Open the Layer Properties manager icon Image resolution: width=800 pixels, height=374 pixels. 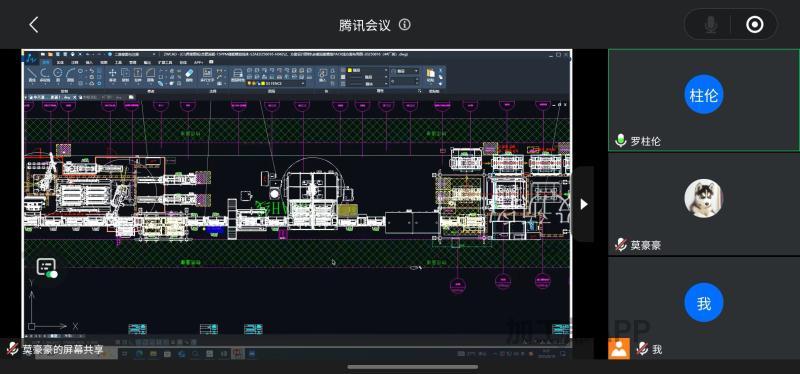click(238, 74)
